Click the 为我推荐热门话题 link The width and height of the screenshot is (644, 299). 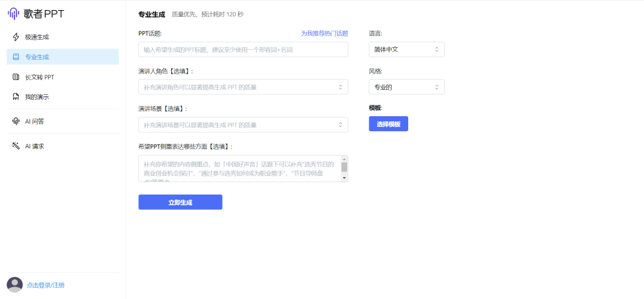[324, 33]
